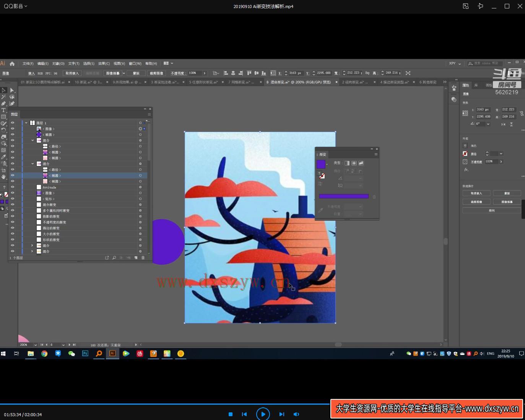Image resolution: width=525 pixels, height=420 pixels.
Task: Hide the 图层 1 layer via eye icon
Action: coord(13,123)
